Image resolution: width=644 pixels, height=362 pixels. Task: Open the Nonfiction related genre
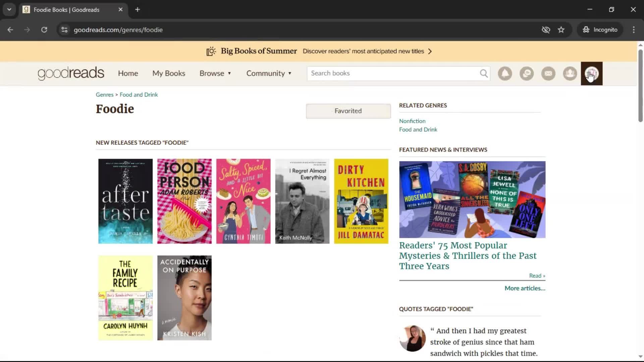[x=412, y=121]
